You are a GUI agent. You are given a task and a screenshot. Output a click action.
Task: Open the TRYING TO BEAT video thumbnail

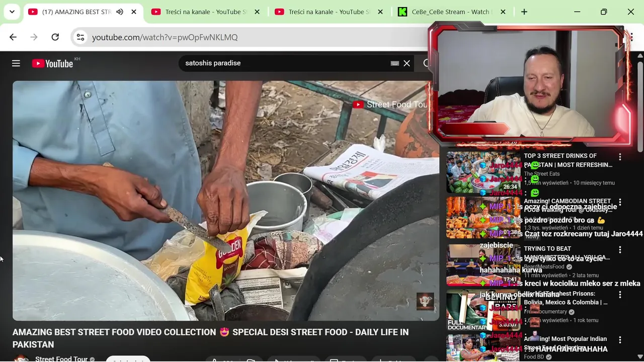point(484,265)
